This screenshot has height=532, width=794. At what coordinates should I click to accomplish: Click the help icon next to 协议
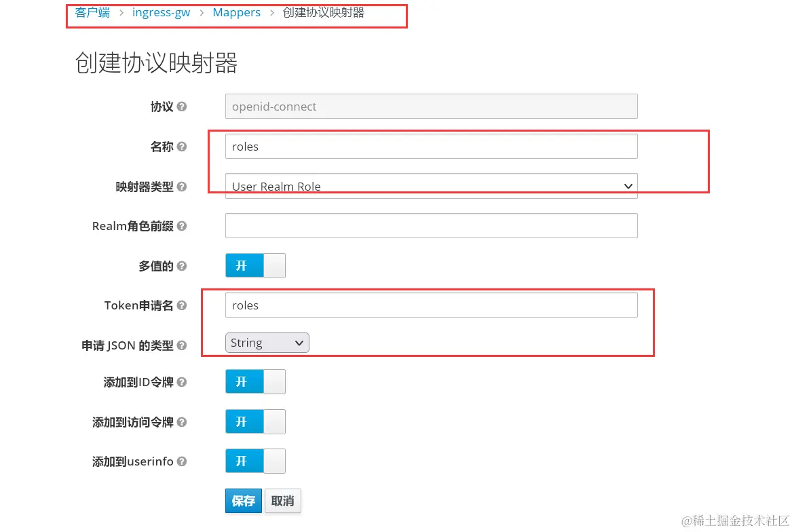[182, 107]
